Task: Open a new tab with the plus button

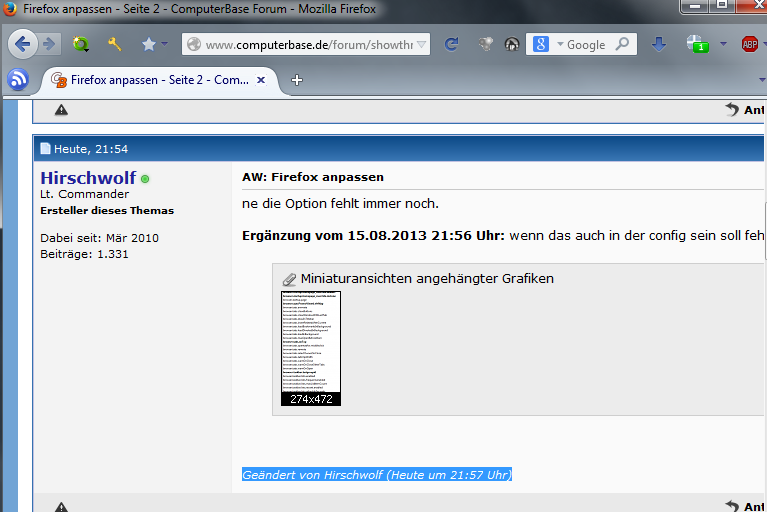Action: pyautogui.click(x=296, y=80)
